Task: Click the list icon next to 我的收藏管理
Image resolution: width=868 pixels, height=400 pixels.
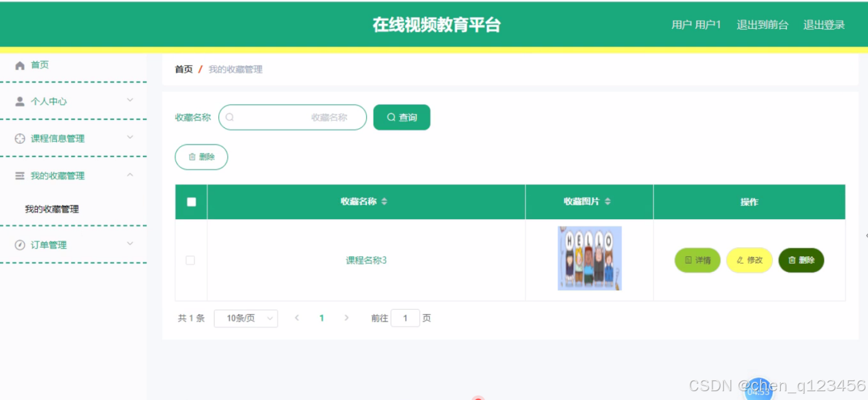Action: click(19, 175)
